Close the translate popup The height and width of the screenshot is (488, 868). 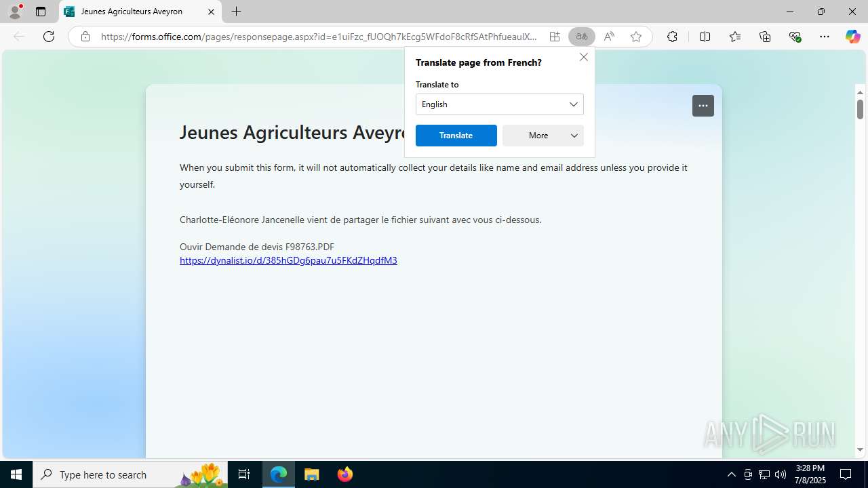[584, 57]
